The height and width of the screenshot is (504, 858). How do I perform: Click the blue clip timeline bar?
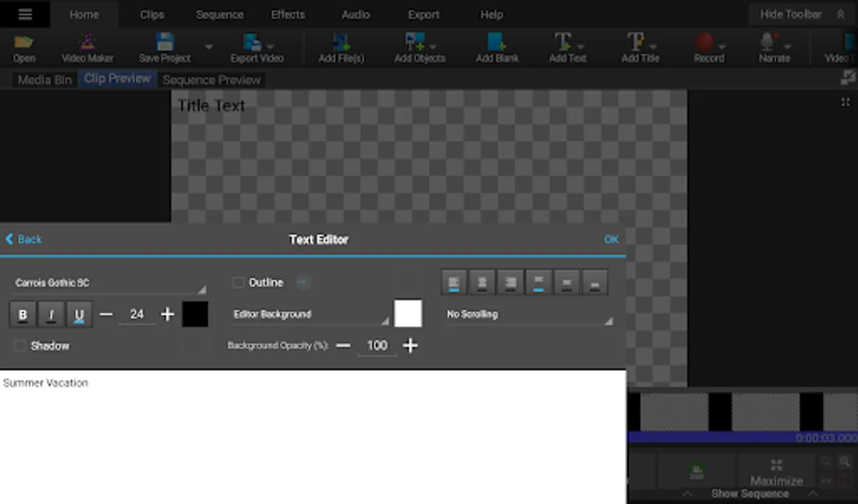pos(743,437)
